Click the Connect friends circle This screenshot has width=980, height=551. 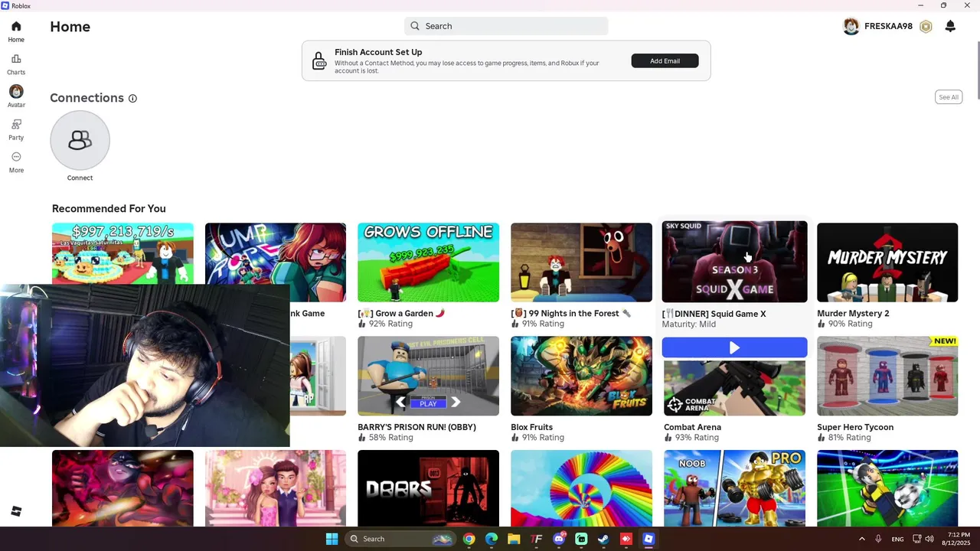(80, 140)
